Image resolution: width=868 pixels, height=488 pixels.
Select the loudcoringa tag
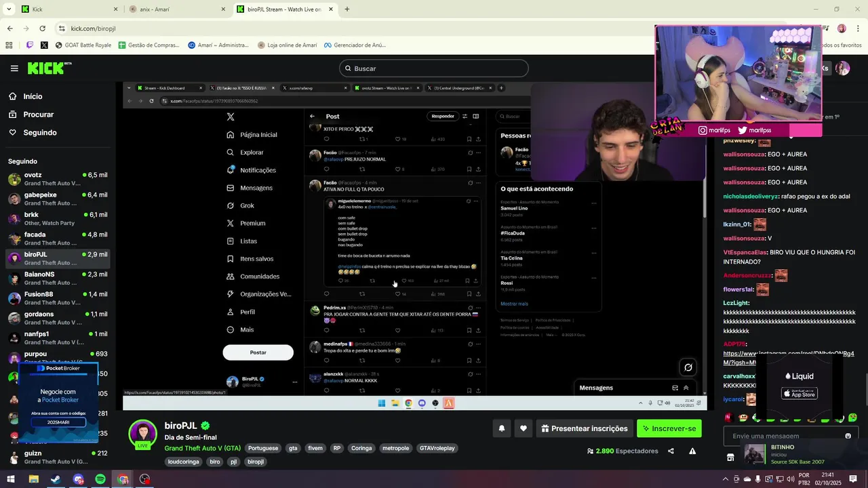click(x=183, y=462)
